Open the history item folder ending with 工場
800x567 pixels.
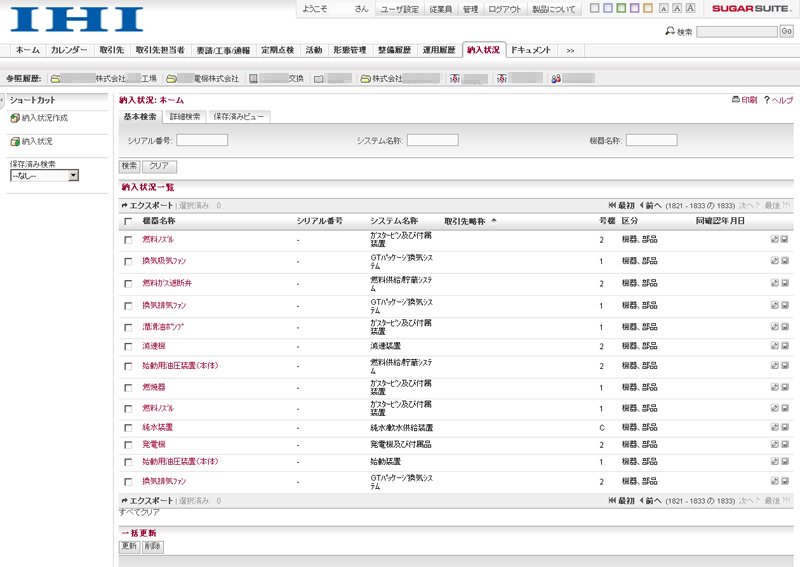56,79
